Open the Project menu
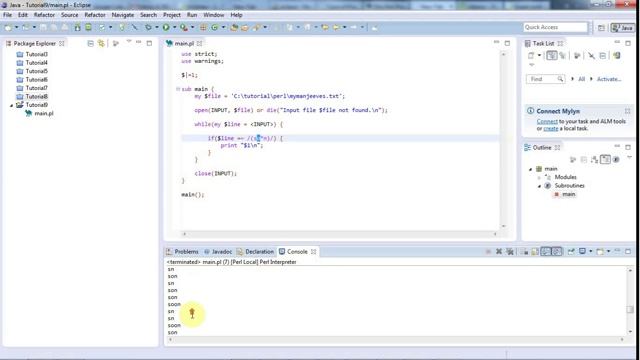 [171, 15]
